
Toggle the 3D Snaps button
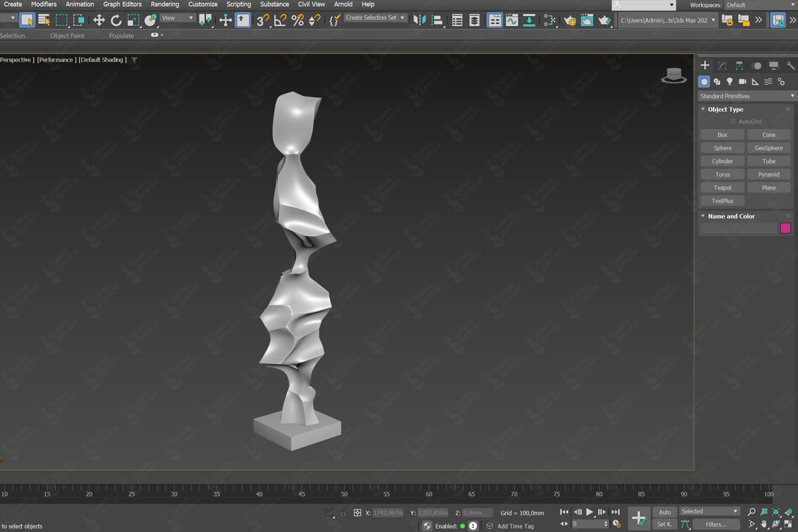point(263,20)
